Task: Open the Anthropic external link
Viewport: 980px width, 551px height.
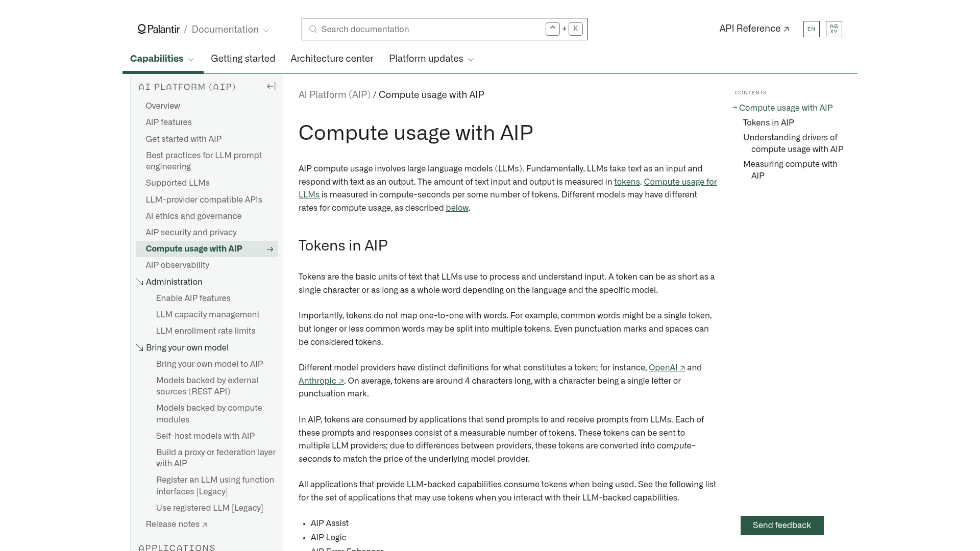Action: click(x=321, y=381)
